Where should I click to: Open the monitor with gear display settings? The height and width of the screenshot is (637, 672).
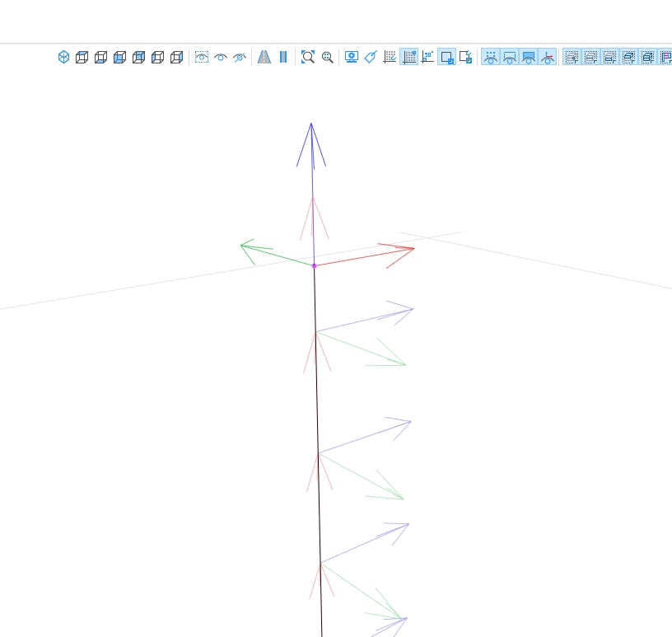coord(352,57)
